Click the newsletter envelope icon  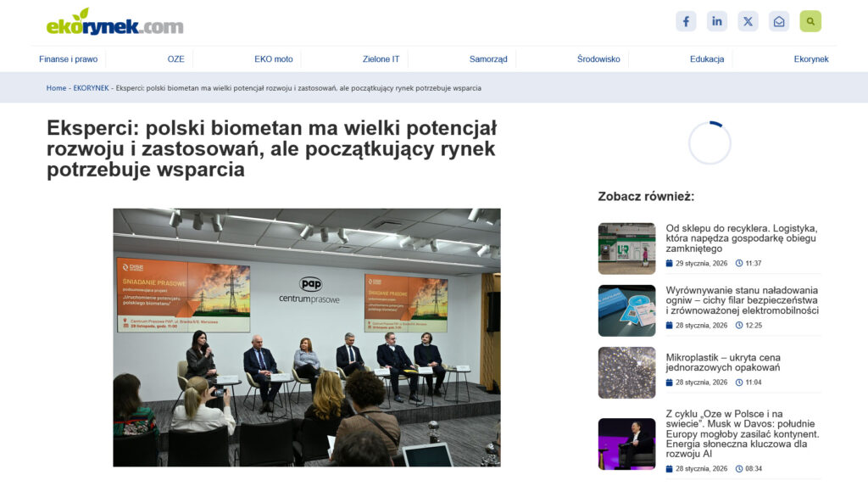coord(779,21)
